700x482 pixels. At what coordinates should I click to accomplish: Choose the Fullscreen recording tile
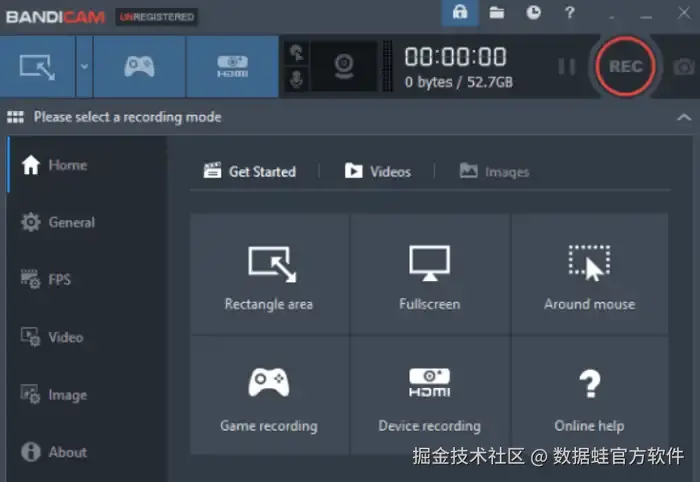pos(430,274)
